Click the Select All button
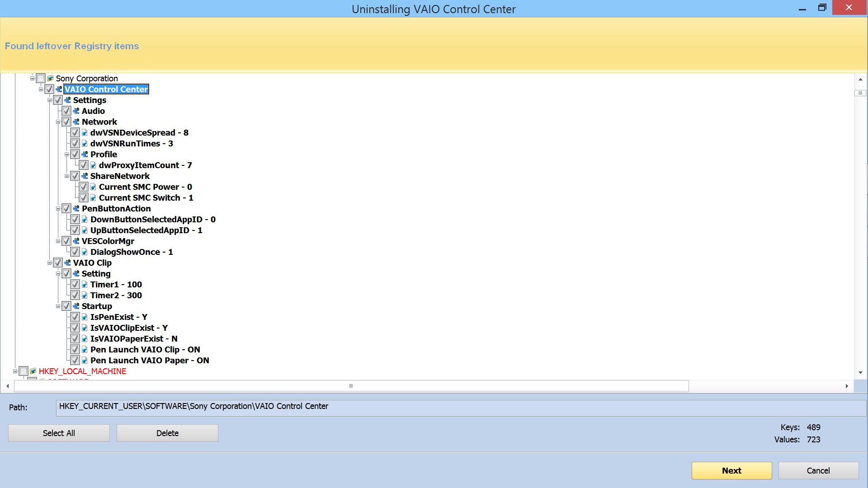 click(x=59, y=433)
